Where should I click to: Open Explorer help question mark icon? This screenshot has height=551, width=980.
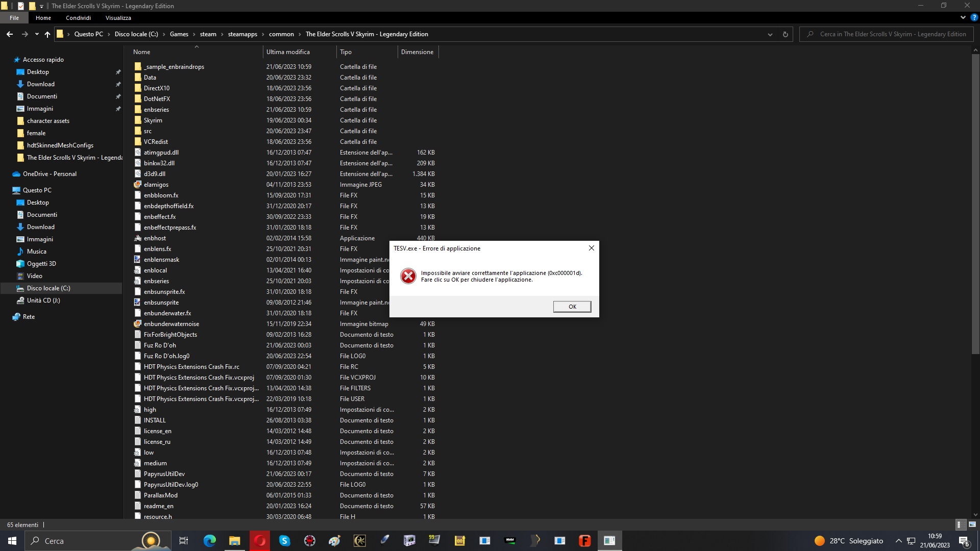click(x=974, y=17)
